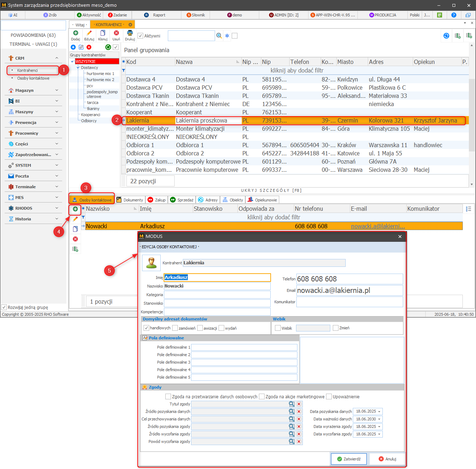Click the Edytuj pencil icon
Screen dimensions: 476x469
(89, 33)
